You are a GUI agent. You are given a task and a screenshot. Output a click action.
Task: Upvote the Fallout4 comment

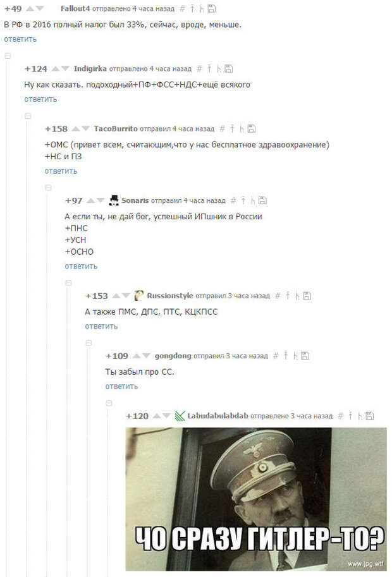(x=30, y=8)
